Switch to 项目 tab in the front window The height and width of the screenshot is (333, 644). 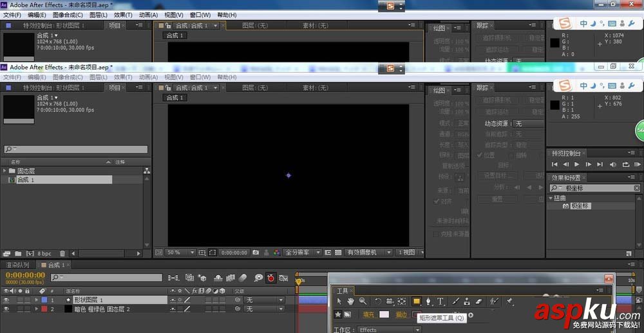[115, 88]
